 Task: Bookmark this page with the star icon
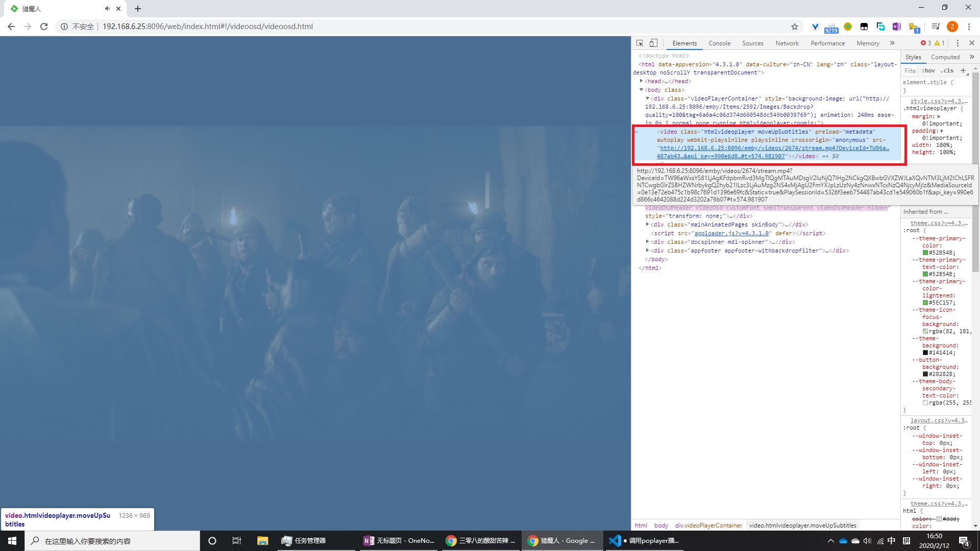point(794,27)
